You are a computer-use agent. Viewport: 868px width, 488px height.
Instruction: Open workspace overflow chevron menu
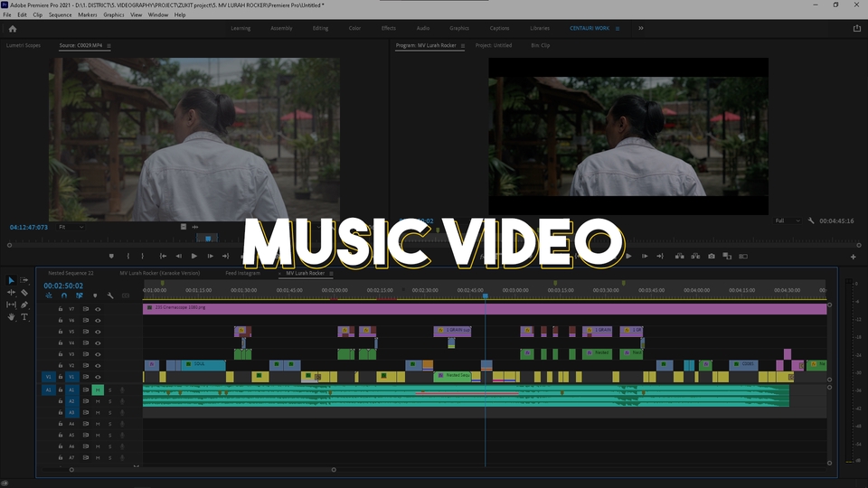[x=641, y=28]
